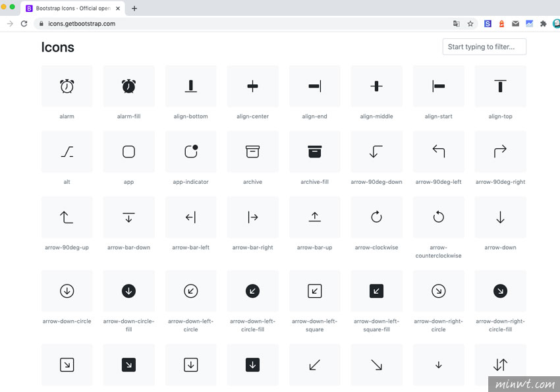The width and height of the screenshot is (560, 392).
Task: Select the app rounded square icon
Action: coord(128,152)
